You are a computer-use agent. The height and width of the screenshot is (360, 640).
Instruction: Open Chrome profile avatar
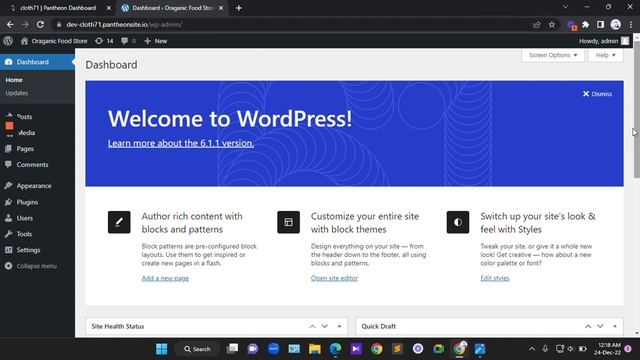616,24
